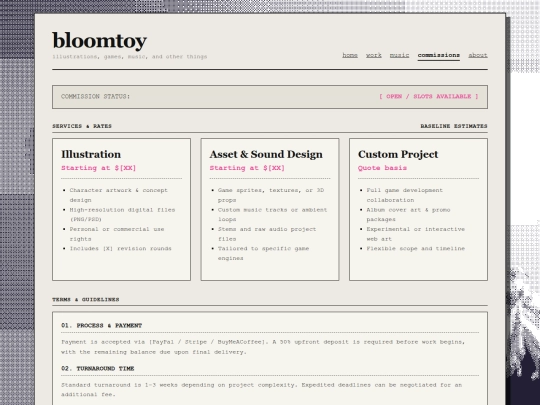
Task: Click 'Character artwork & concept design' item
Action: point(118,195)
